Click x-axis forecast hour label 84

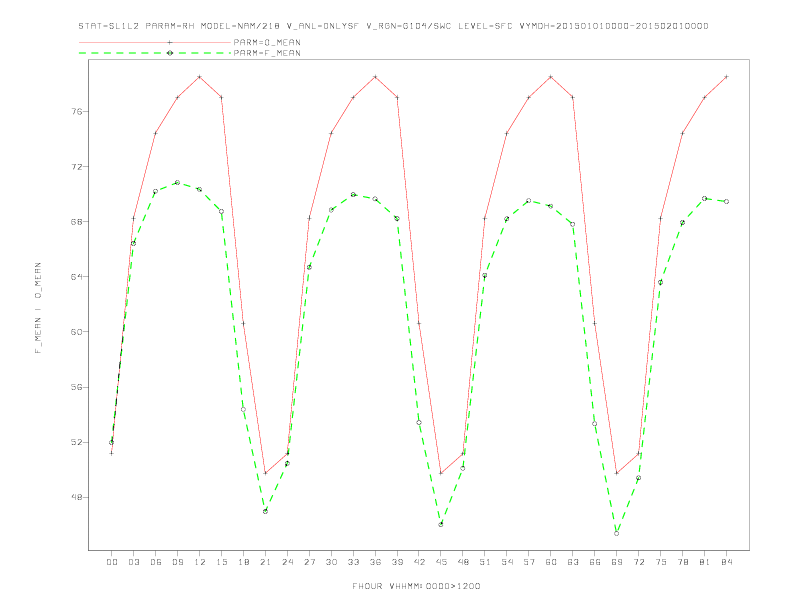[726, 562]
